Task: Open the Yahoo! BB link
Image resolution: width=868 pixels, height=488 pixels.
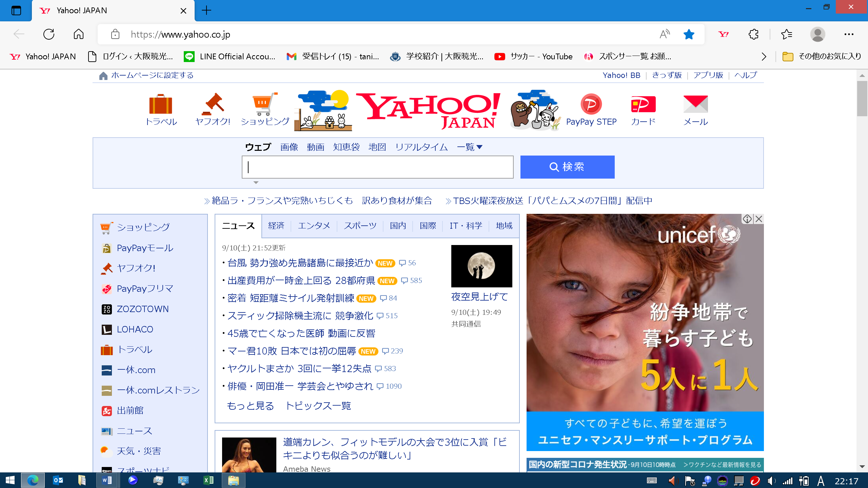Action: point(621,75)
